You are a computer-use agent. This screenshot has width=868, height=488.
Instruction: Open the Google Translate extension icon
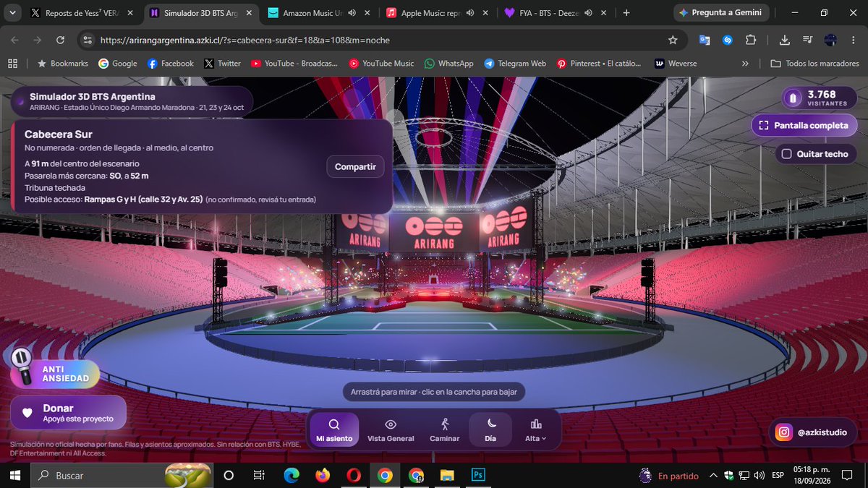[x=705, y=40]
